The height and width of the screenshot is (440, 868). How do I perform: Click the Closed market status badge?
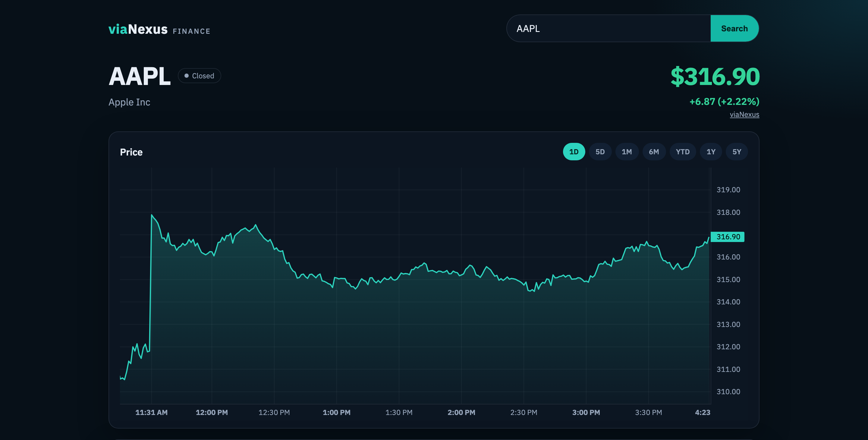200,76
